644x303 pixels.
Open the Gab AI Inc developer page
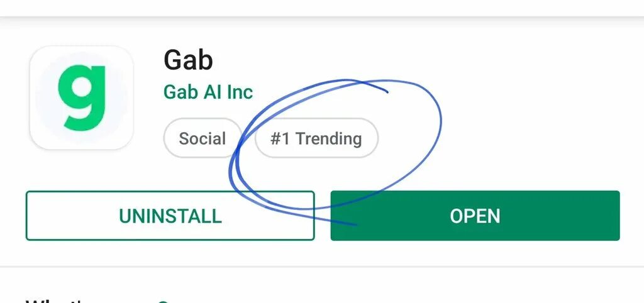208,92
